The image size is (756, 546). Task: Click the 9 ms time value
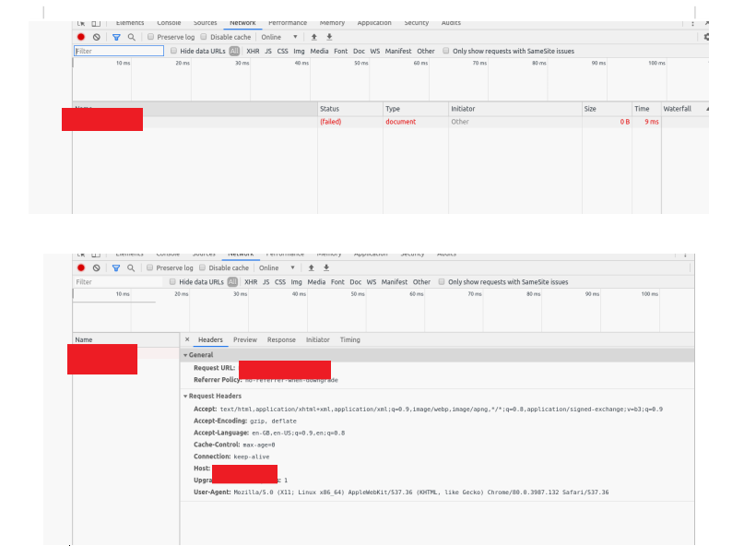coord(652,122)
